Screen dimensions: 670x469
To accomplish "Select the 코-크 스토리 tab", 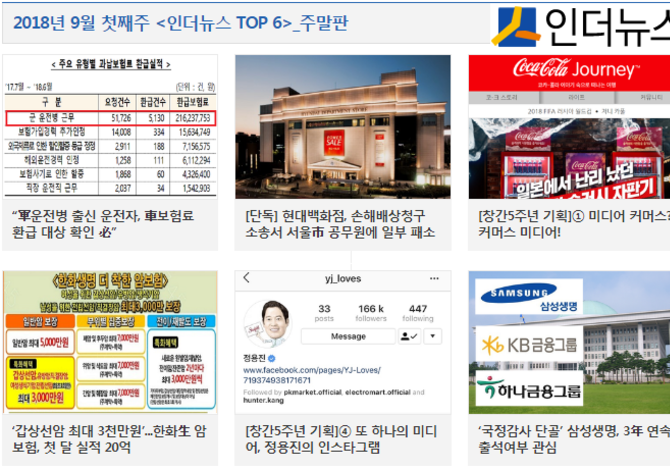I will pyautogui.click(x=502, y=97).
